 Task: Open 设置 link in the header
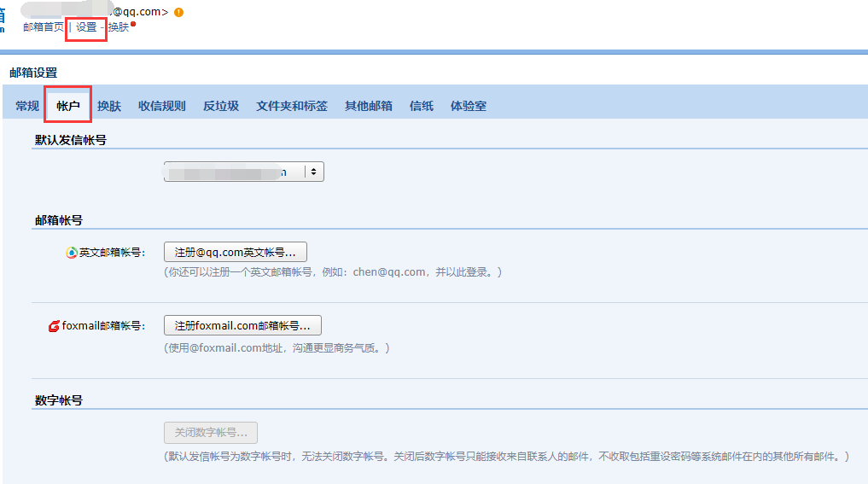click(86, 27)
